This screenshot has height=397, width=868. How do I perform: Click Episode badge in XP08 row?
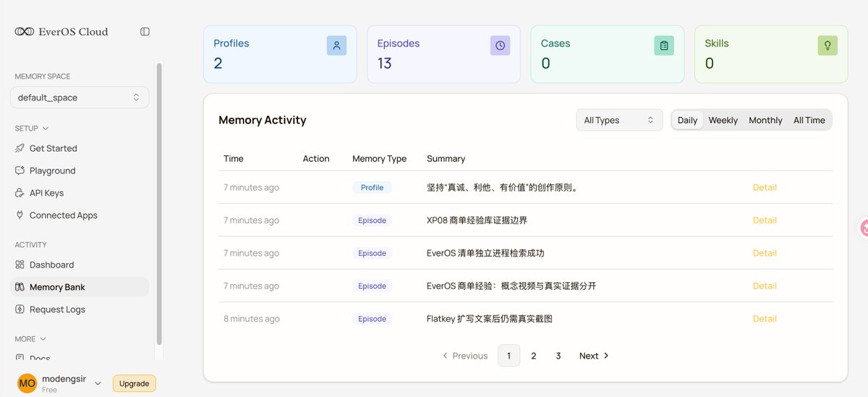click(x=373, y=221)
